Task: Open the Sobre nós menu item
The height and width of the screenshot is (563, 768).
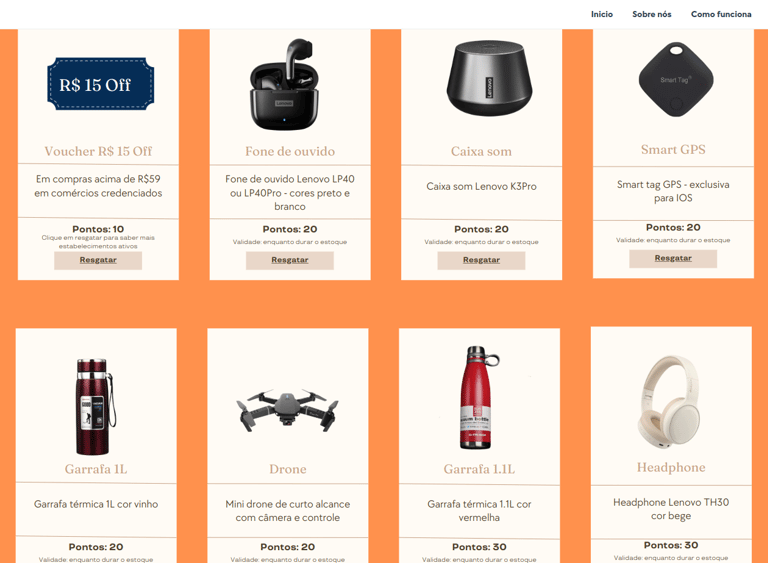Action: [x=651, y=14]
